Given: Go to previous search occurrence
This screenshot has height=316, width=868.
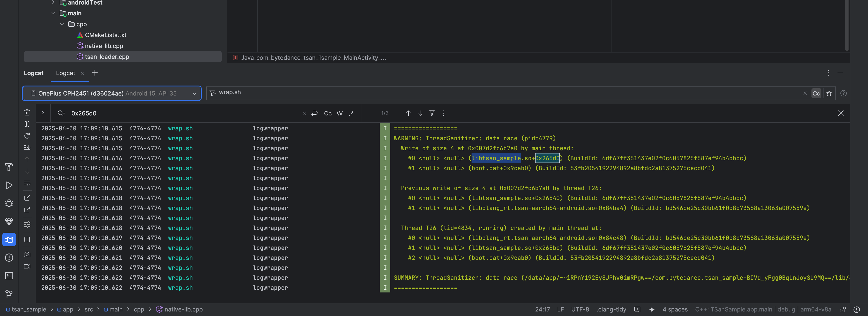Looking at the screenshot, I should pyautogui.click(x=408, y=113).
